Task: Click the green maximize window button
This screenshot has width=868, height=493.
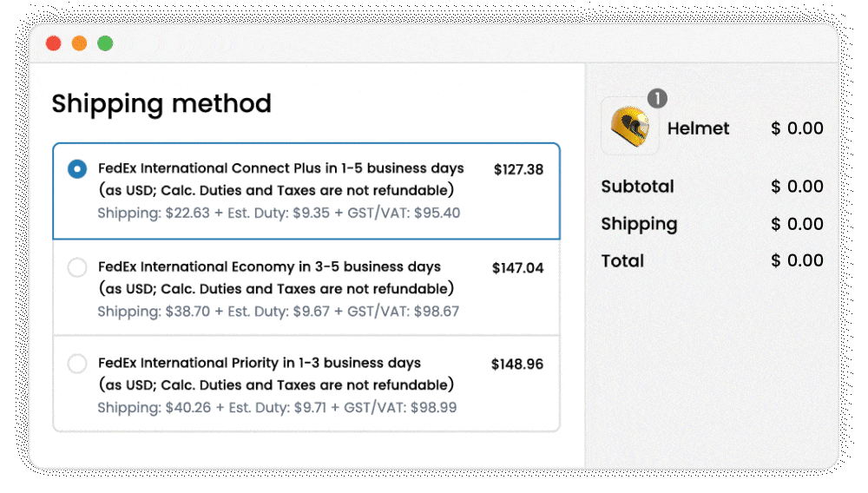Action: click(105, 43)
